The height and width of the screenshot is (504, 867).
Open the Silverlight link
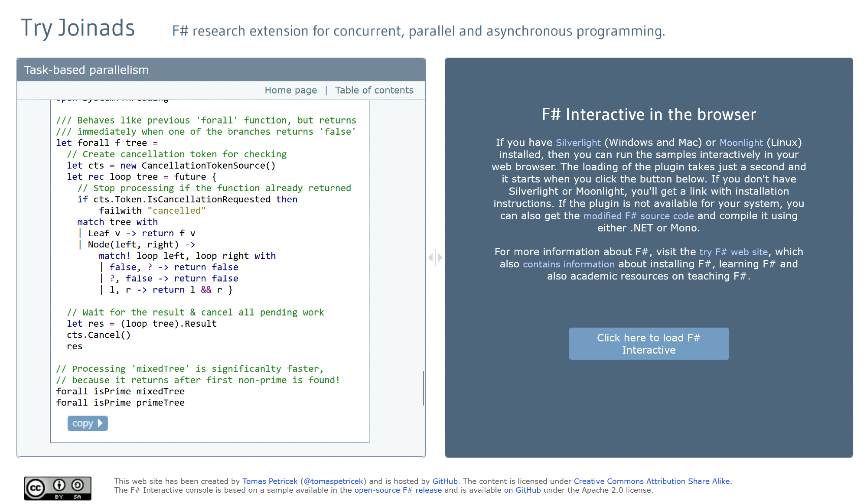(x=578, y=143)
